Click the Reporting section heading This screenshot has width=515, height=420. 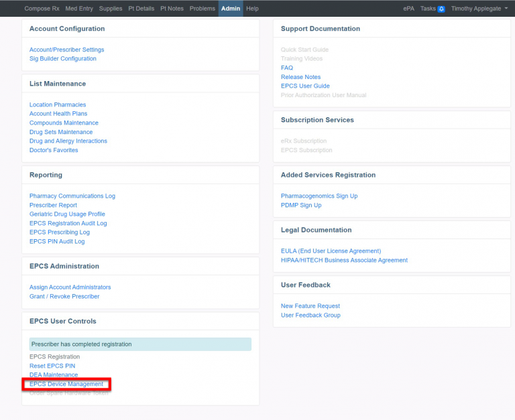coord(46,175)
